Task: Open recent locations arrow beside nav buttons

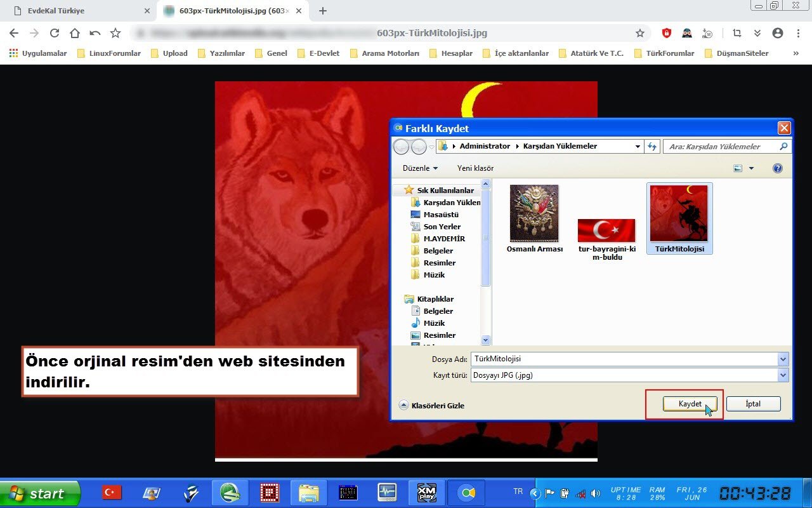Action: (x=432, y=147)
